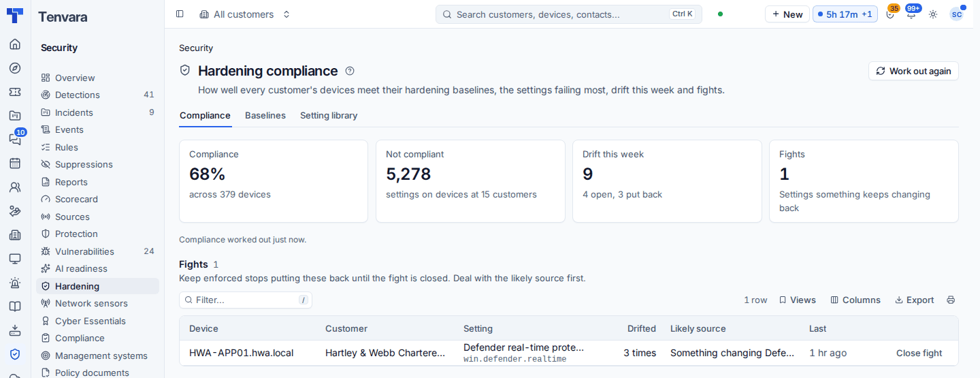Open Reports in Security menu
Image resolution: width=980 pixels, height=378 pixels.
(x=97, y=182)
